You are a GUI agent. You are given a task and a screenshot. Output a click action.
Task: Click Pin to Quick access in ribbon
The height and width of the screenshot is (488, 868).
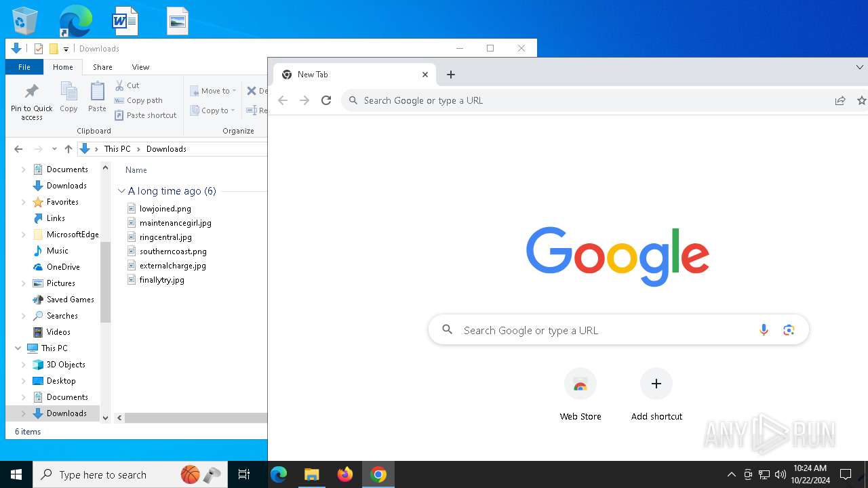coord(31,102)
